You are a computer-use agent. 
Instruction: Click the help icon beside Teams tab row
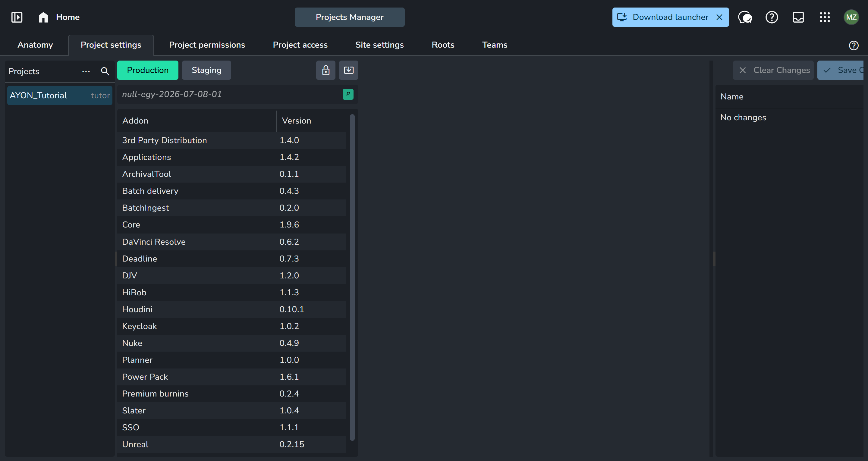tap(854, 45)
